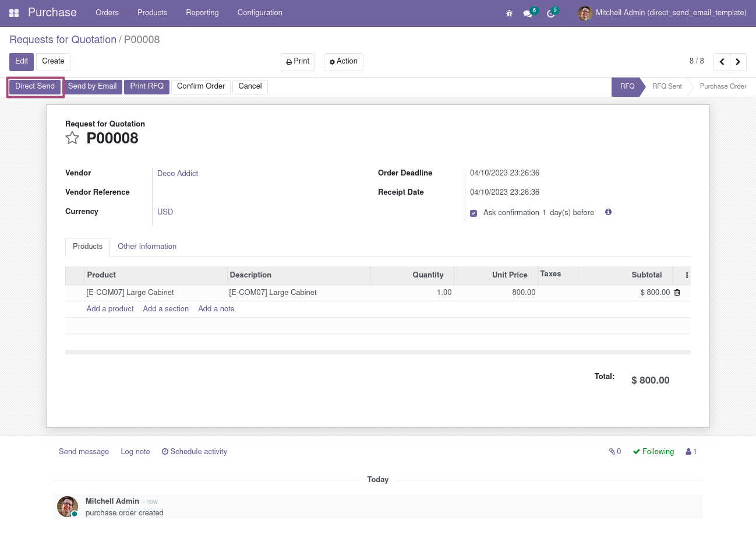This screenshot has height=534, width=756.
Task: Open the Orders menu
Action: (107, 13)
